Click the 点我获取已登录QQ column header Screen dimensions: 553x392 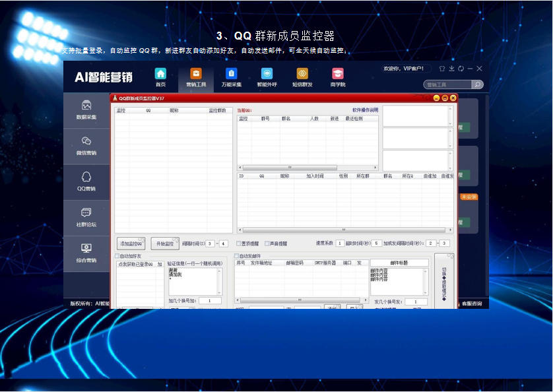point(135,264)
